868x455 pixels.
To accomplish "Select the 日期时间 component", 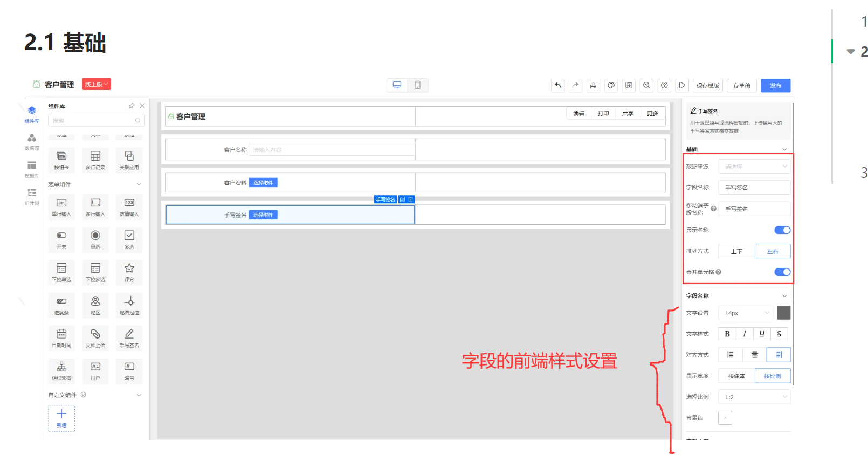I will point(61,339).
